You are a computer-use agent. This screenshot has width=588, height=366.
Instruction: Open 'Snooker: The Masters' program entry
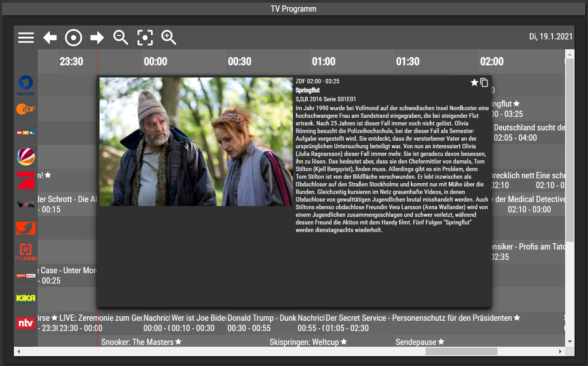(x=184, y=342)
